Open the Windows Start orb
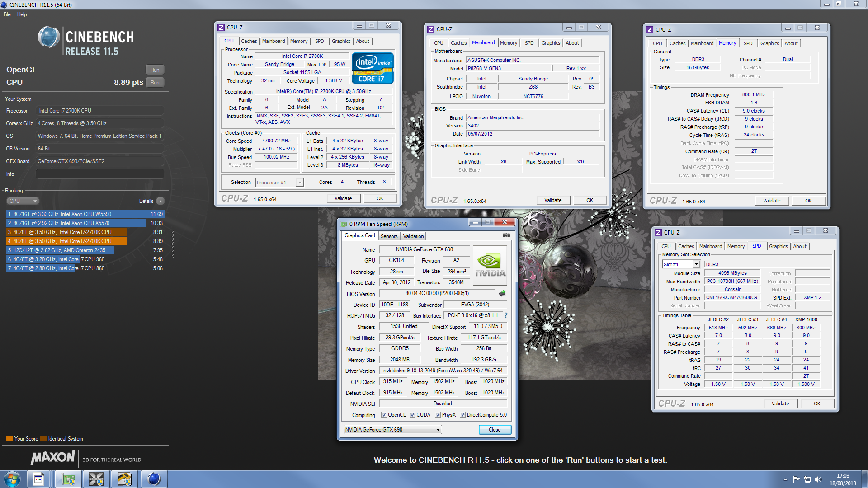 coord(12,479)
